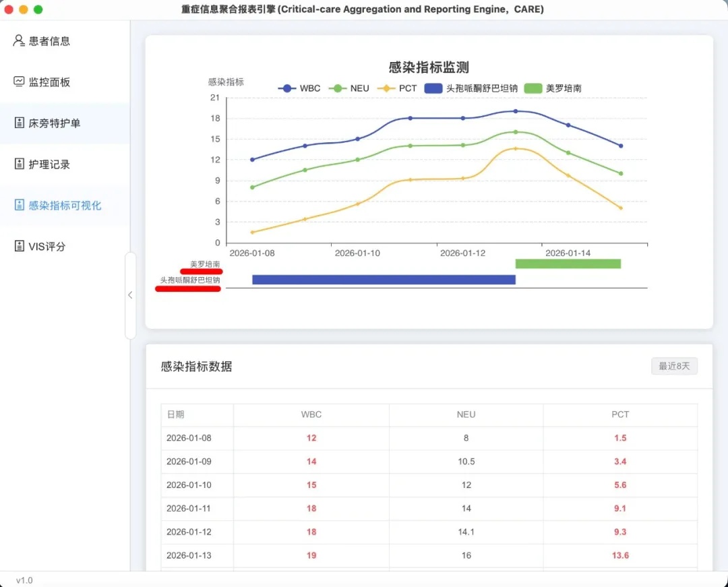Image resolution: width=728 pixels, height=587 pixels.
Task: Click the WBC column header in table
Action: click(311, 414)
